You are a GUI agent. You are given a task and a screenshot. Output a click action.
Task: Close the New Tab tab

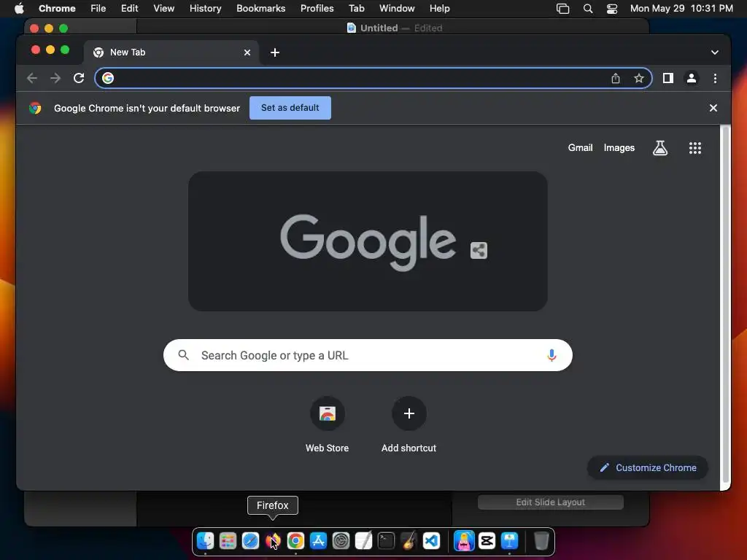pyautogui.click(x=247, y=52)
